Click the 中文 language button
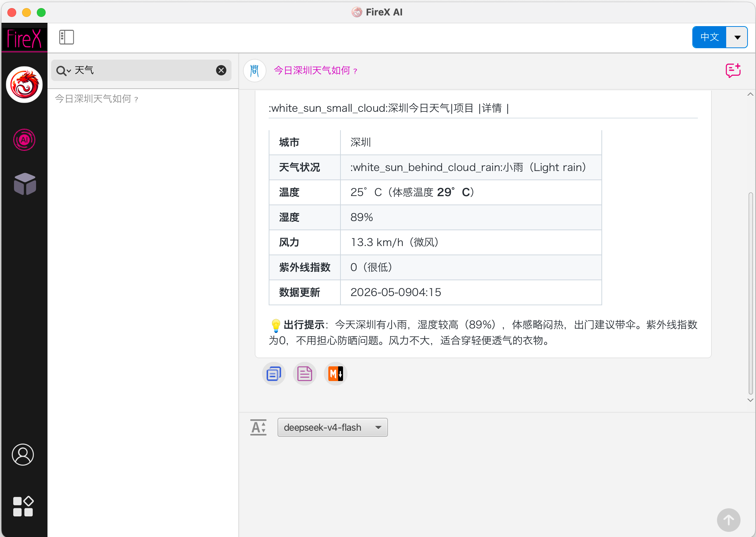The width and height of the screenshot is (756, 537). 709,37
